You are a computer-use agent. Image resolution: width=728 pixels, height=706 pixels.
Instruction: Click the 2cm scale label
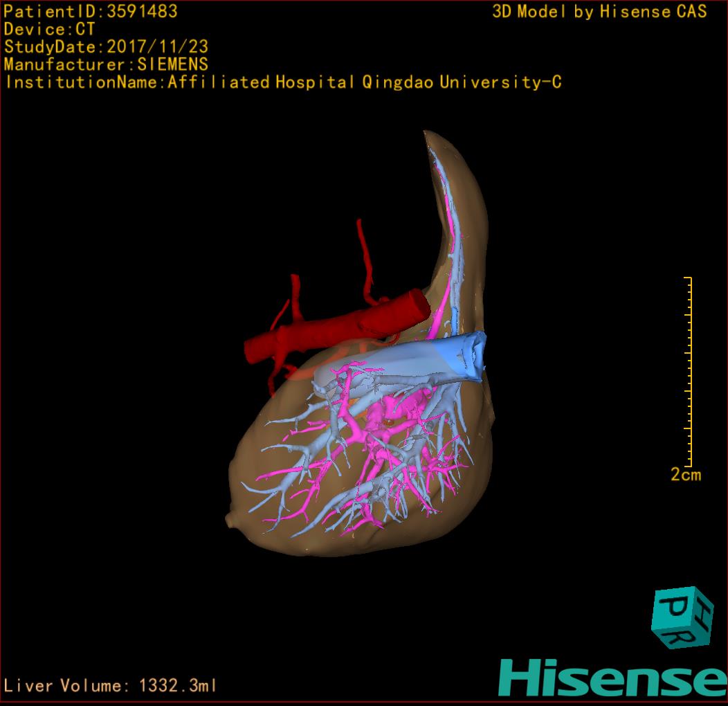point(685,475)
